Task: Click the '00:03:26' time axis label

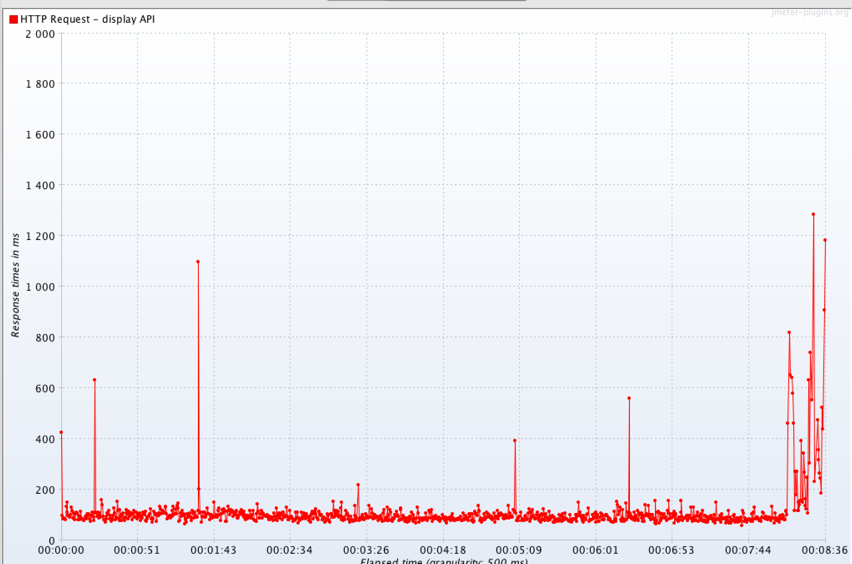Action: point(366,550)
